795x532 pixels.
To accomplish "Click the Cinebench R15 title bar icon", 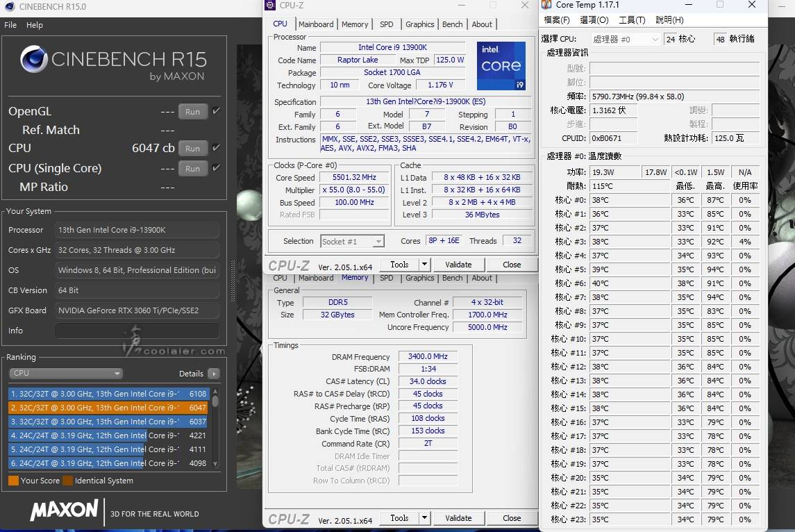I will [9, 6].
